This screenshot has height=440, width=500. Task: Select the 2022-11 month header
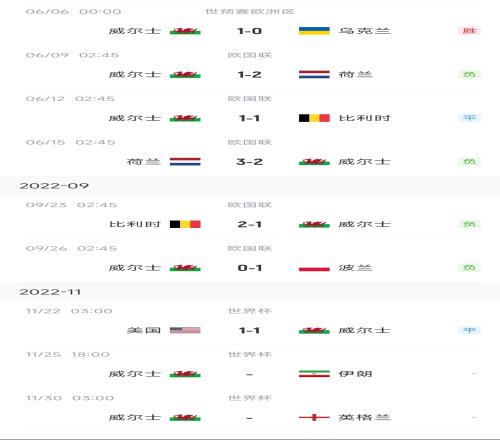(x=50, y=292)
